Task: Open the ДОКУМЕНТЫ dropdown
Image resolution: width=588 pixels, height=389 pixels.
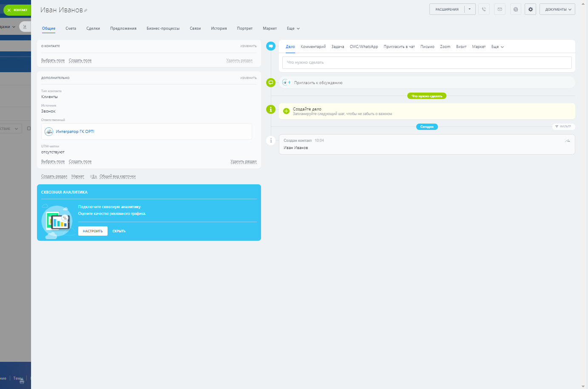Action: click(557, 9)
